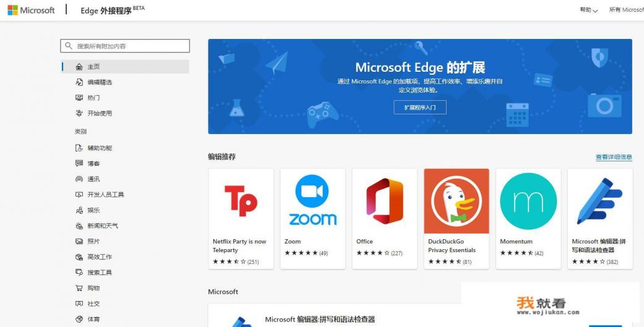Click the 娱乐 category icon
This screenshot has height=327, width=644.
pos(79,210)
